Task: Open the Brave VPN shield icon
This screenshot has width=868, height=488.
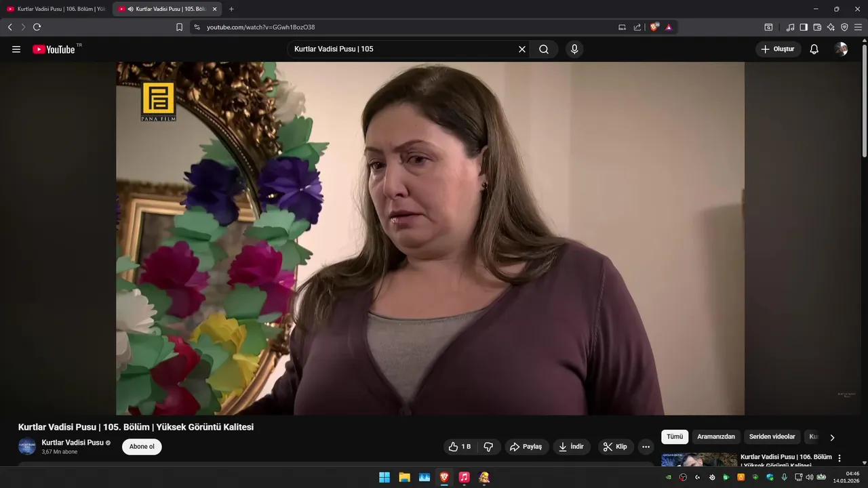Action: click(844, 27)
